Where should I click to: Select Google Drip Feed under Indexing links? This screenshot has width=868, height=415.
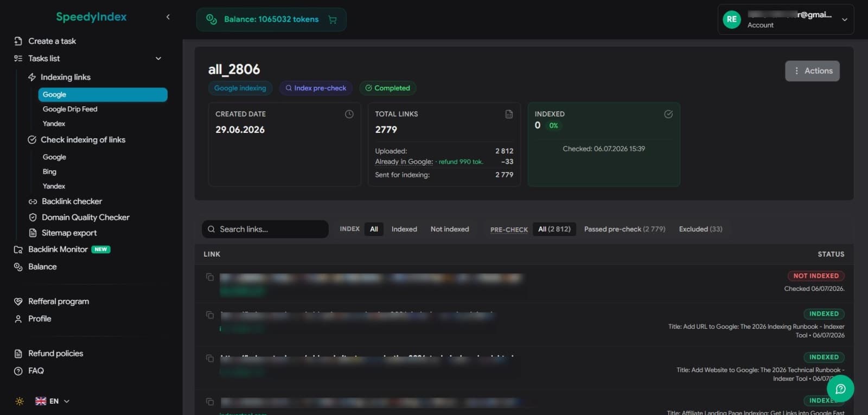point(70,109)
